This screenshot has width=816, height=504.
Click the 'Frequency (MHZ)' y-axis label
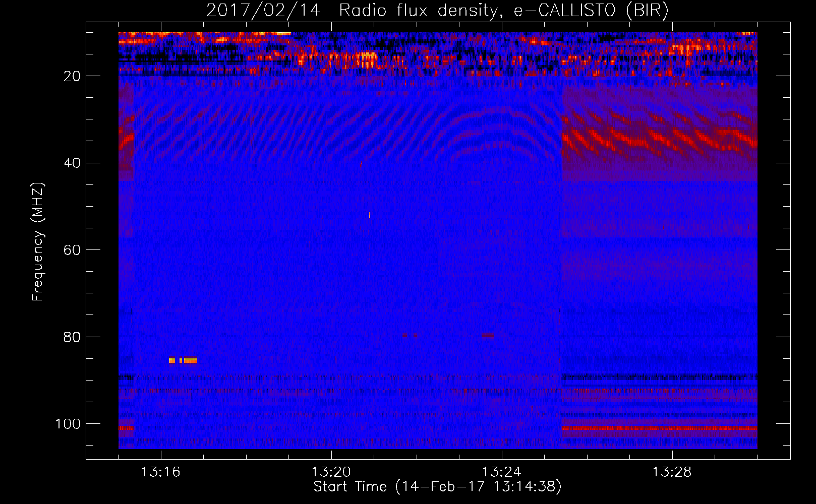pyautogui.click(x=38, y=242)
